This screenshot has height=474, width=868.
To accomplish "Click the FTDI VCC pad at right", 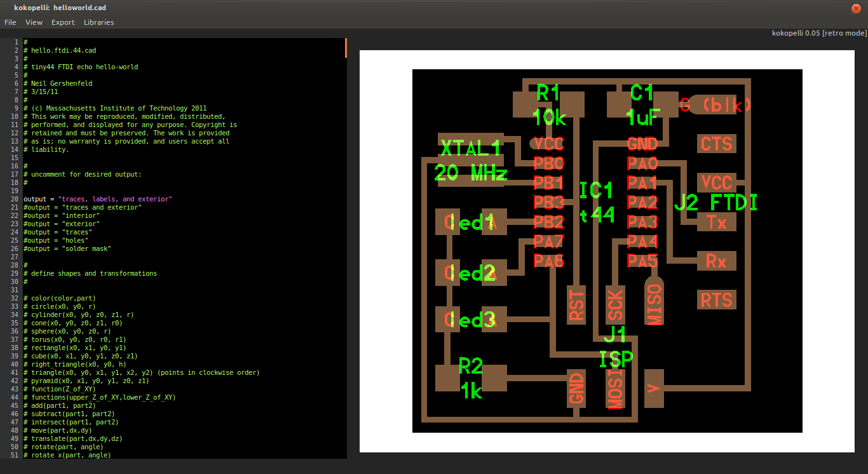I will [x=717, y=183].
